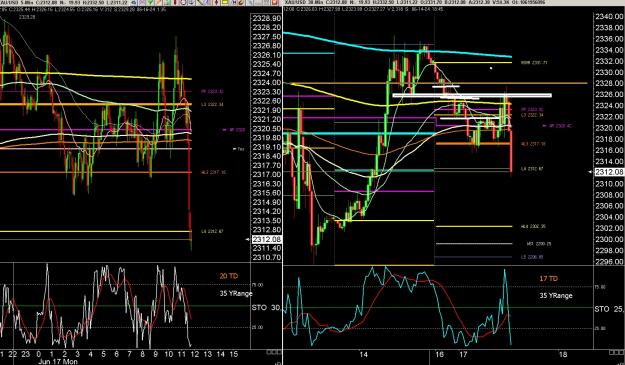Click L3 2322.34 pivot label on left chart
Viewport: 625px width, 365px height.
pos(212,104)
